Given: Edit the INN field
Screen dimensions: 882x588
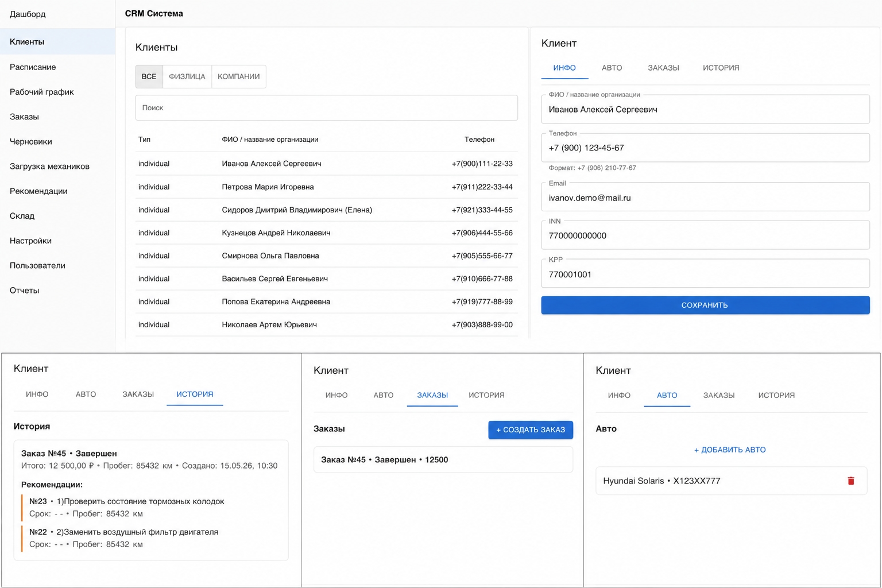Looking at the screenshot, I should click(x=705, y=235).
